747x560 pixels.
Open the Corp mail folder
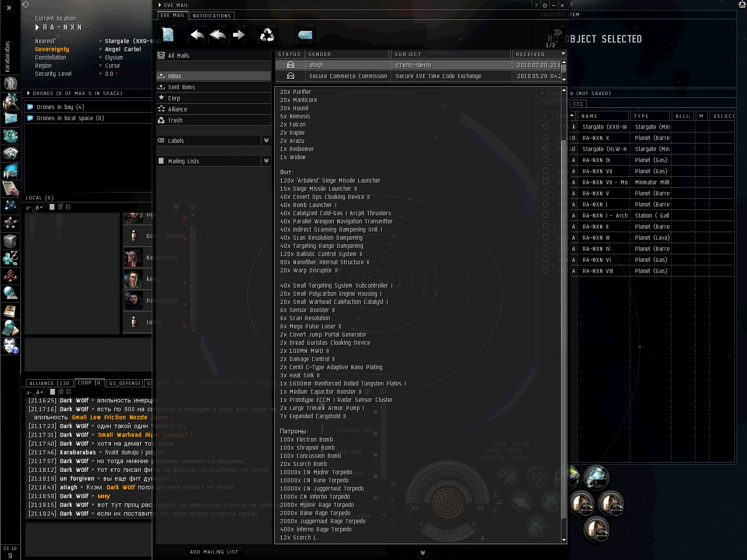tap(214, 98)
